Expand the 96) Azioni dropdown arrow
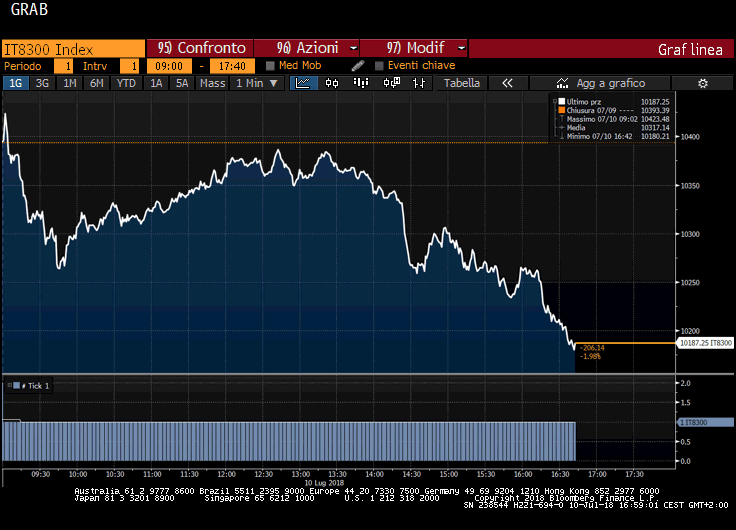The image size is (736, 530). click(353, 48)
